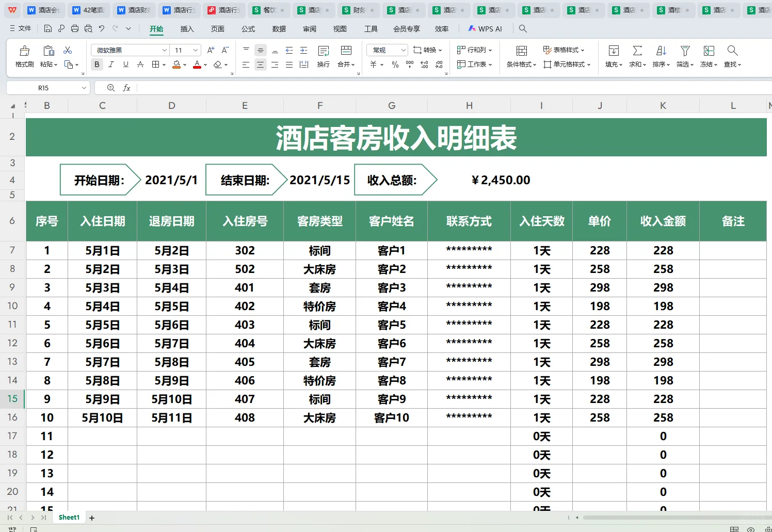Switch to the 插入 Insert tab
This screenshot has width=772, height=532.
pyautogui.click(x=187, y=29)
